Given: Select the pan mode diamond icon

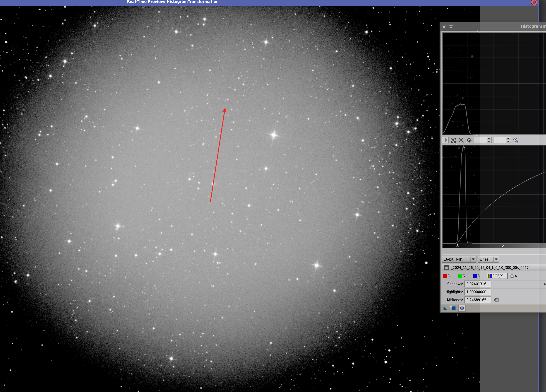Looking at the screenshot, I should pyautogui.click(x=469, y=140).
